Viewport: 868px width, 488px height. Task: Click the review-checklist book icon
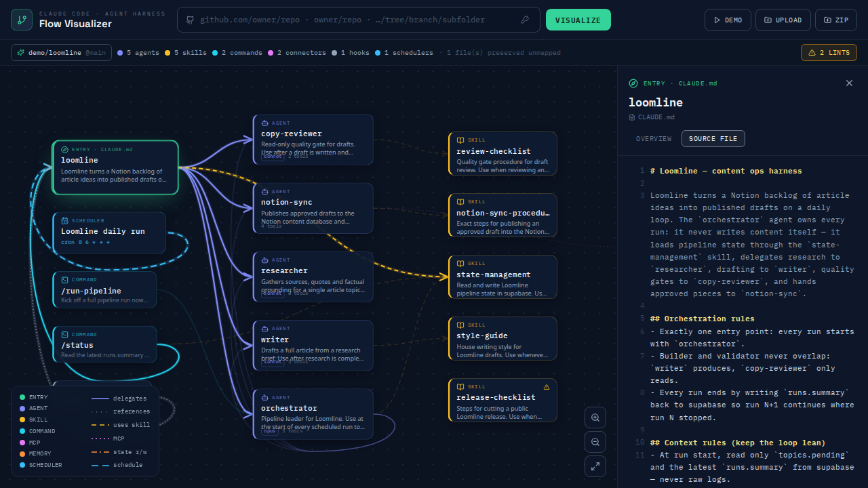click(461, 140)
